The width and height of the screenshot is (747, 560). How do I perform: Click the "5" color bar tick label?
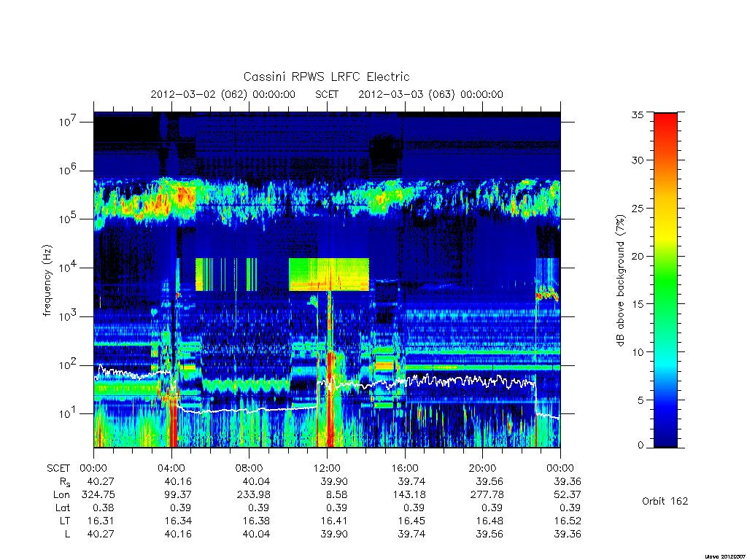[x=640, y=400]
